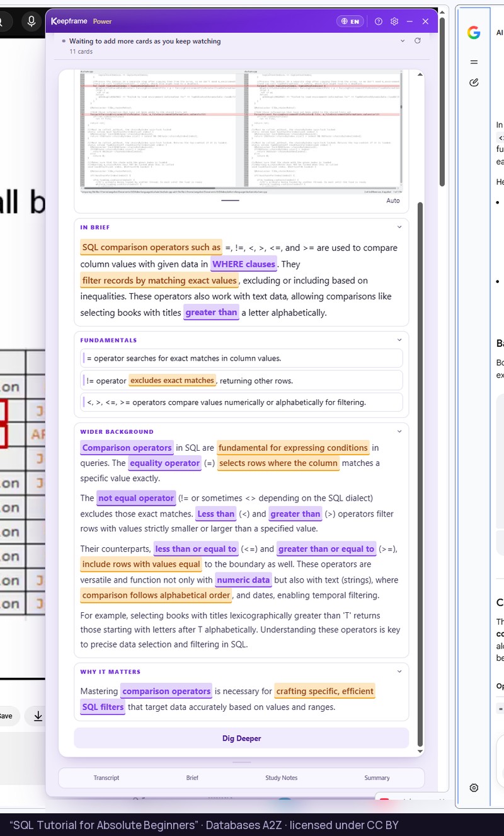Select the '= operator searches for exact matches' row
The height and width of the screenshot is (836, 504).
point(241,358)
